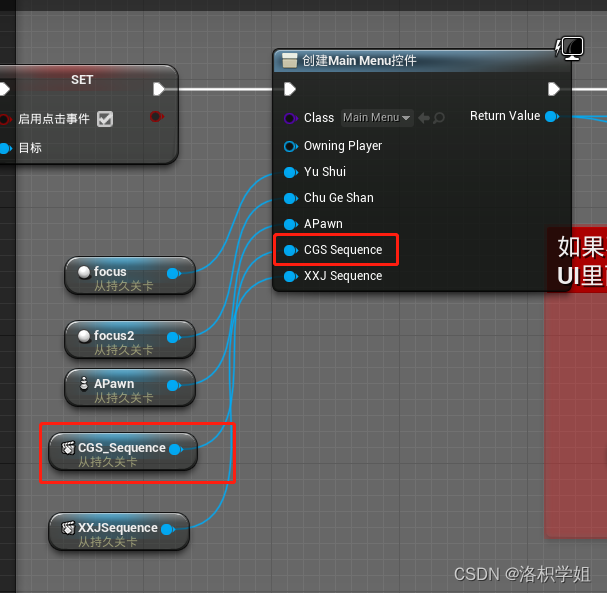Click the focus node output pin
Image resolution: width=607 pixels, height=593 pixels.
pos(174,274)
